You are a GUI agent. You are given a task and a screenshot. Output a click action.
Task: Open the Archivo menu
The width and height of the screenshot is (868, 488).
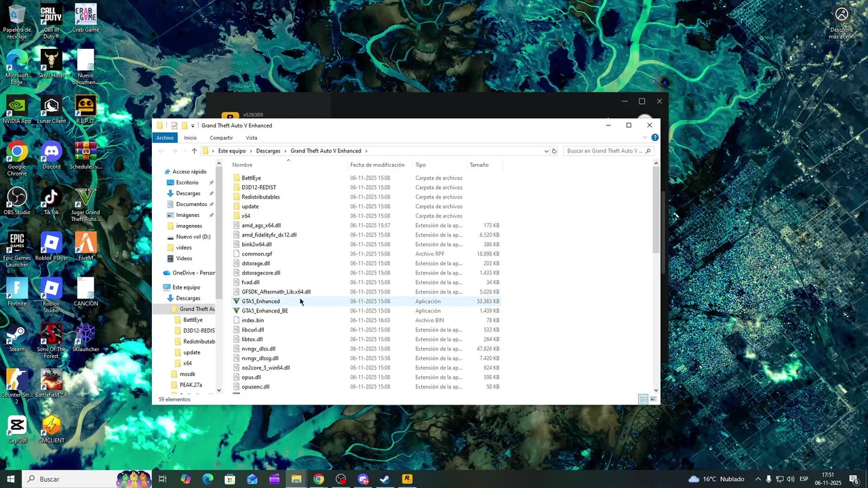[165, 138]
